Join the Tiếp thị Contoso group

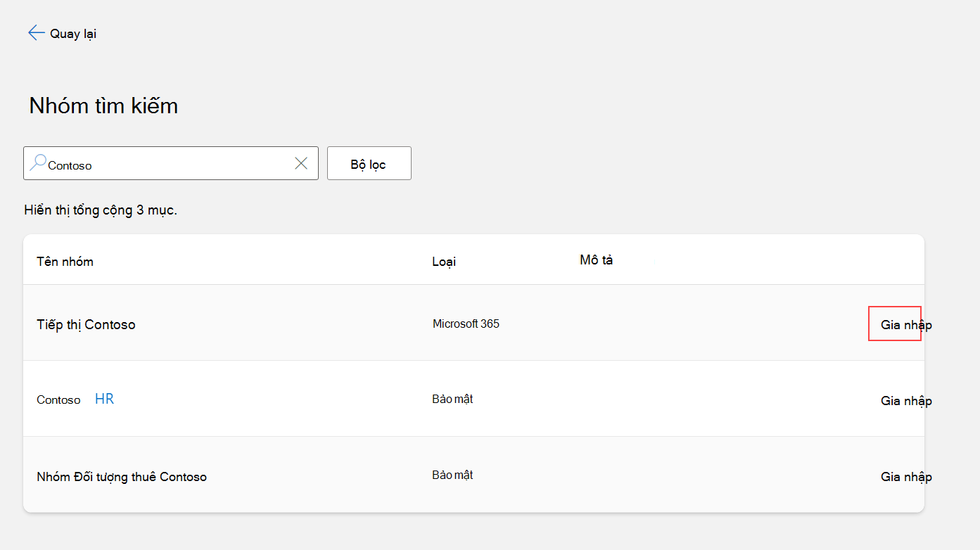tap(906, 325)
